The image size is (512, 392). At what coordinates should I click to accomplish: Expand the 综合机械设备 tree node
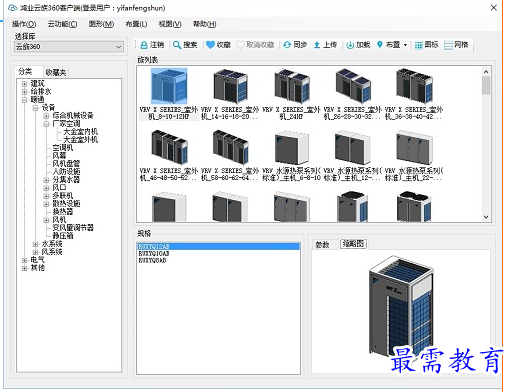click(46, 116)
